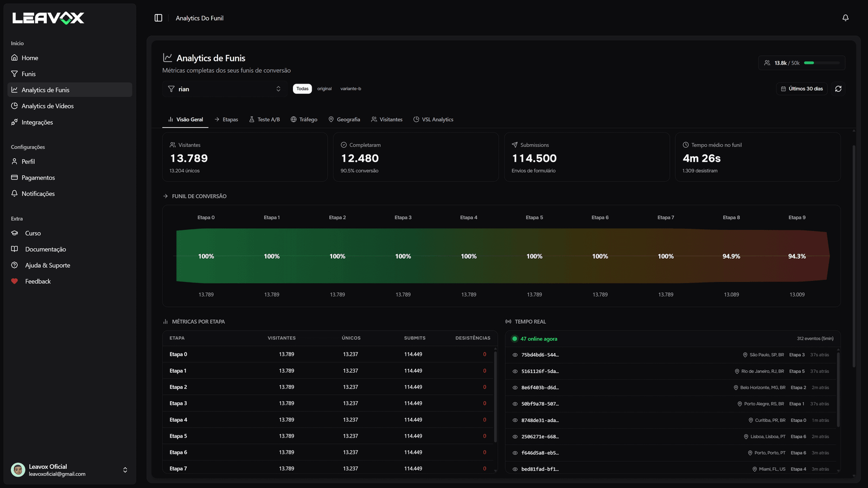868x488 pixels.
Task: Click the Completaram 12.480 metric card
Action: [416, 157]
